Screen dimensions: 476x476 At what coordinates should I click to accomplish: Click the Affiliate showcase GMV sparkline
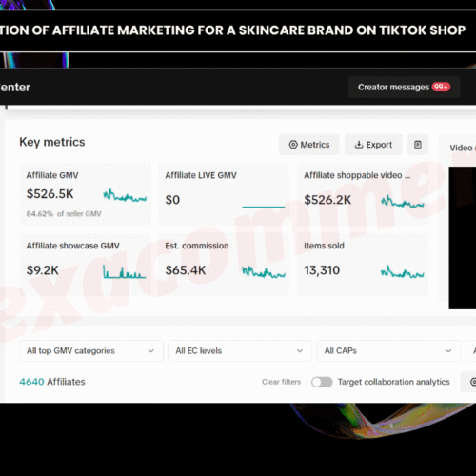[x=124, y=272]
